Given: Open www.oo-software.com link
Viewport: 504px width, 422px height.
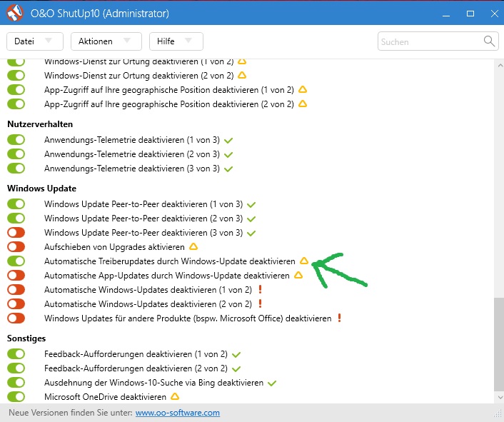Looking at the screenshot, I should pyautogui.click(x=178, y=413).
